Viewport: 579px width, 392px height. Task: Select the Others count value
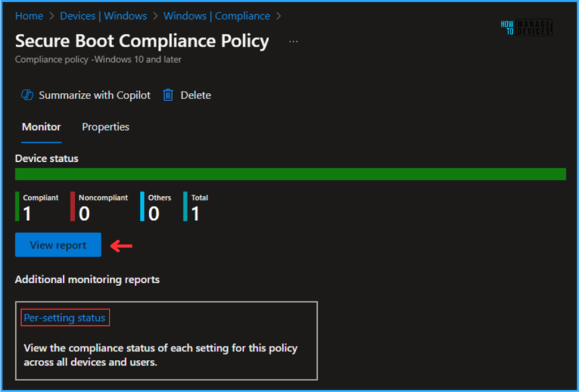tap(154, 214)
